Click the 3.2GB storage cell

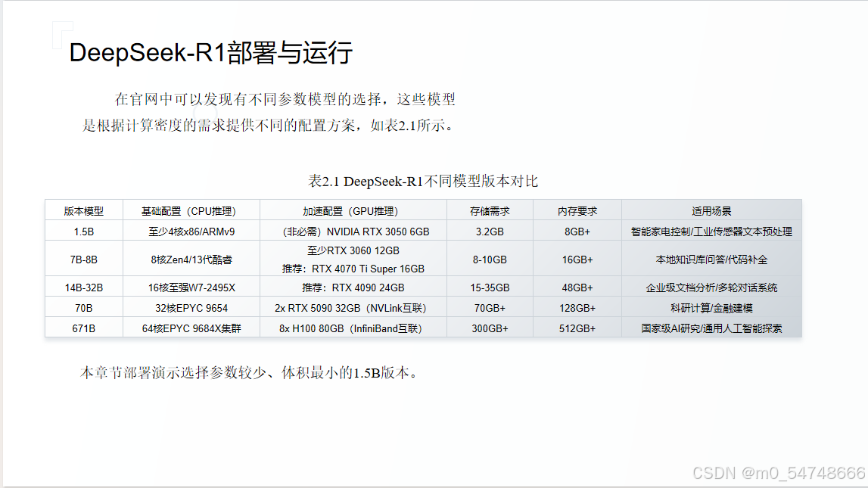pyautogui.click(x=490, y=232)
